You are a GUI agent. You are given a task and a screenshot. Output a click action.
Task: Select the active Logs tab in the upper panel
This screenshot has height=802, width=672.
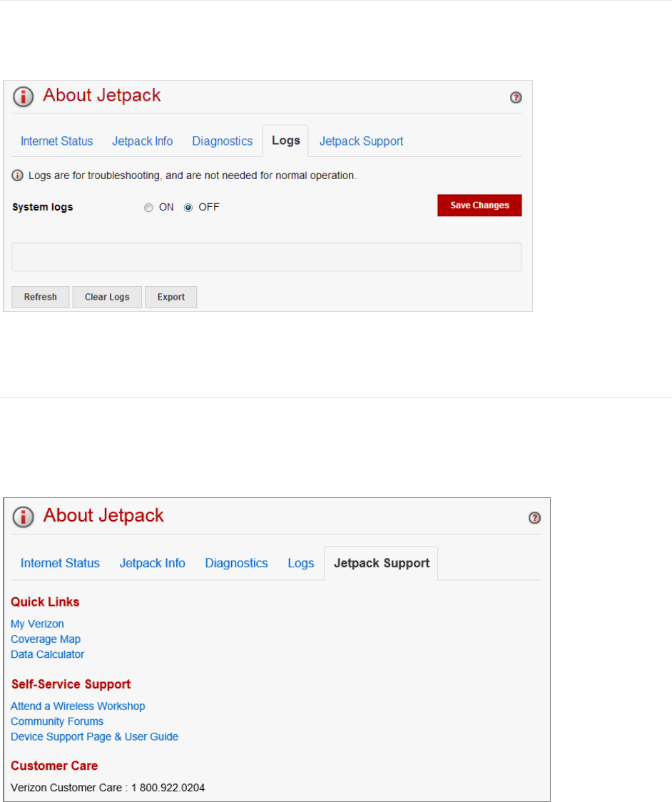point(285,141)
